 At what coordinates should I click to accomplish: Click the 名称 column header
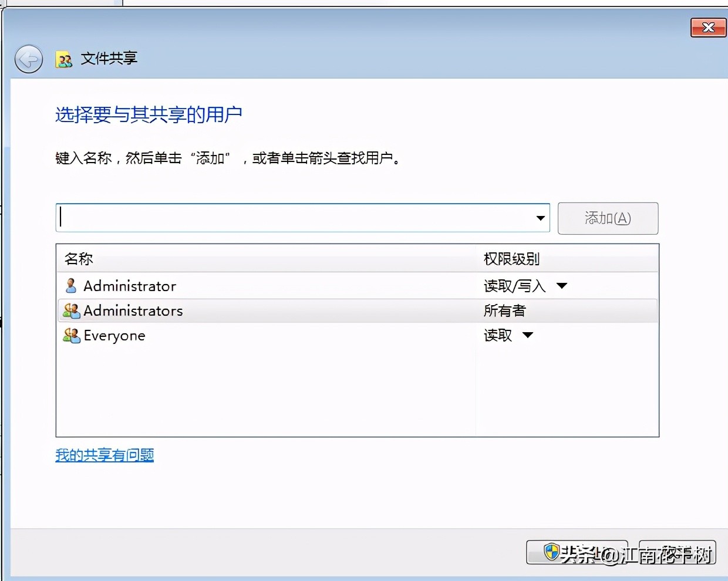tap(78, 258)
